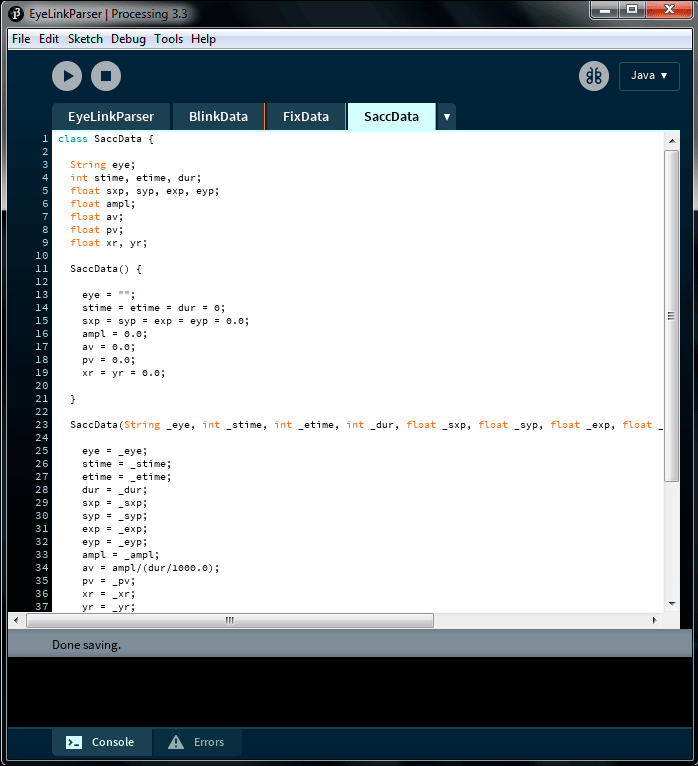Switch to the EyeLinkParser tab
This screenshot has height=766, width=698.
pos(111,117)
